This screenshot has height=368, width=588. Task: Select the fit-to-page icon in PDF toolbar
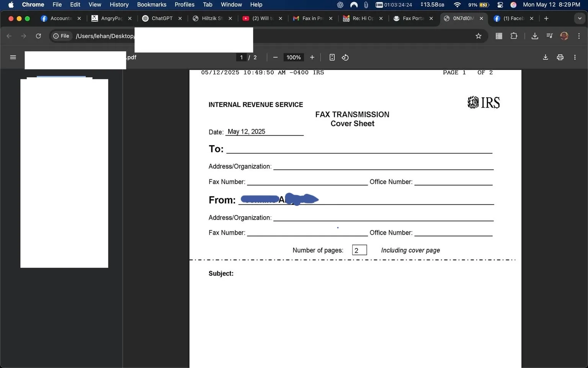click(x=332, y=57)
